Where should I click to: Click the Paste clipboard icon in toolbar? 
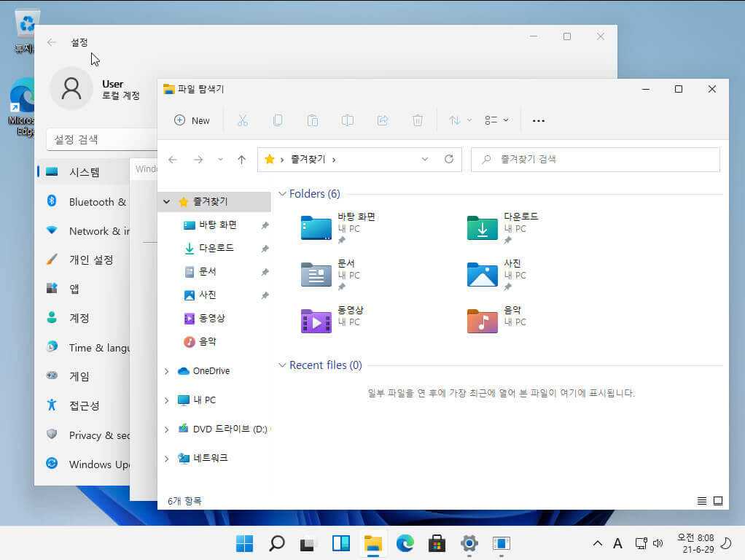click(x=313, y=121)
